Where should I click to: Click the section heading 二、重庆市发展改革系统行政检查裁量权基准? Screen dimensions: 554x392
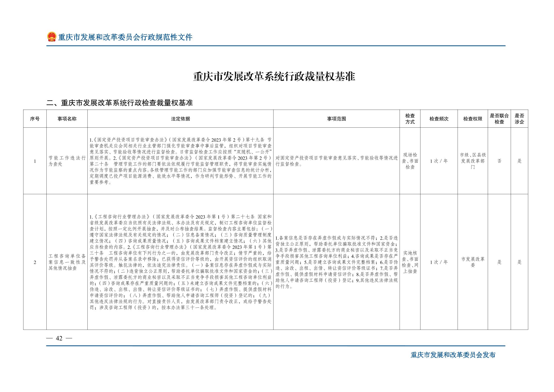point(120,103)
